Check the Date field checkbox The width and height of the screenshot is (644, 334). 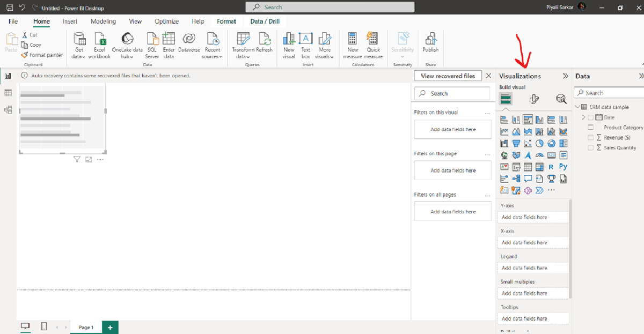pos(591,117)
